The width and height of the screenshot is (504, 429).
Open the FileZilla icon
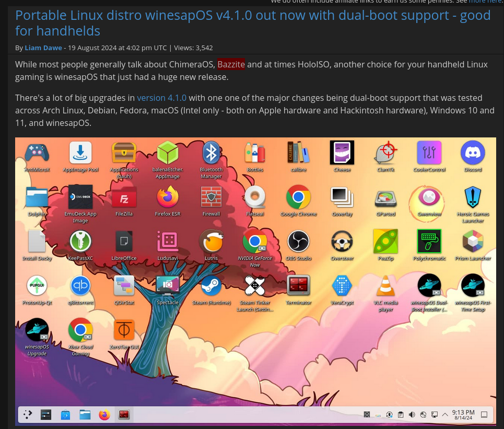coord(124,197)
